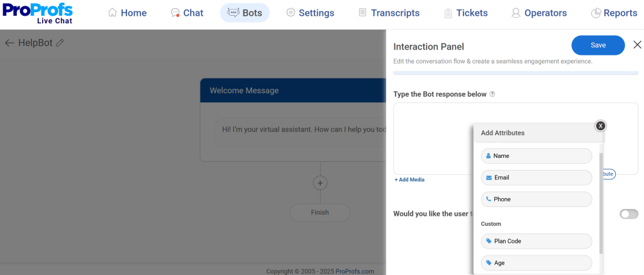
Task: Click the ProProfs Live Chat logo
Action: point(38,13)
